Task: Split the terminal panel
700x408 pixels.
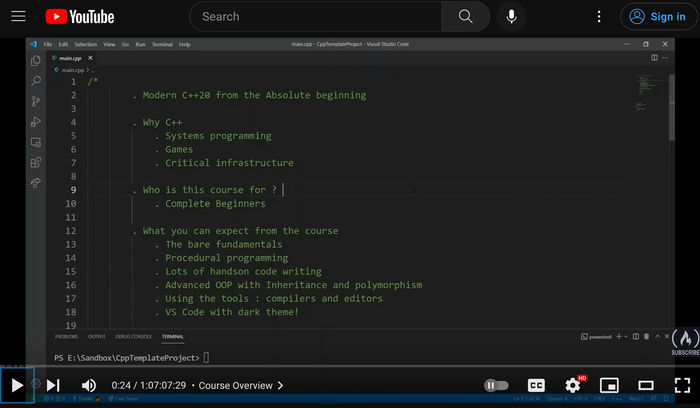Action: click(636, 336)
